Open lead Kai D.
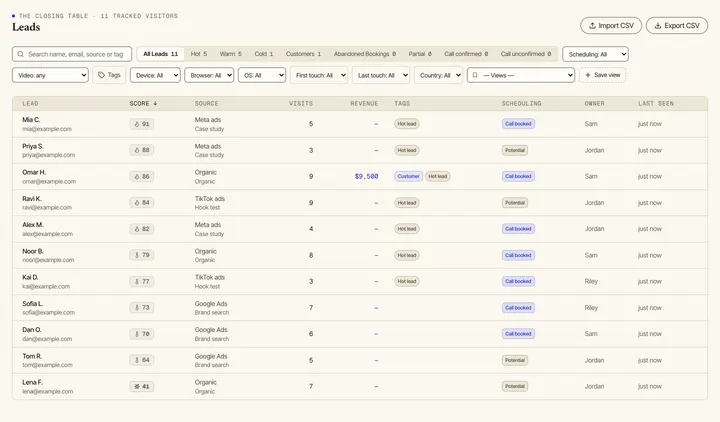 click(x=30, y=277)
